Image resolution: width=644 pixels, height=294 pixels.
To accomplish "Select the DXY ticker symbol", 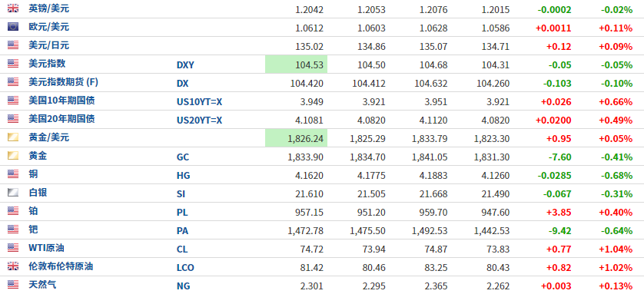I will coord(184,65).
